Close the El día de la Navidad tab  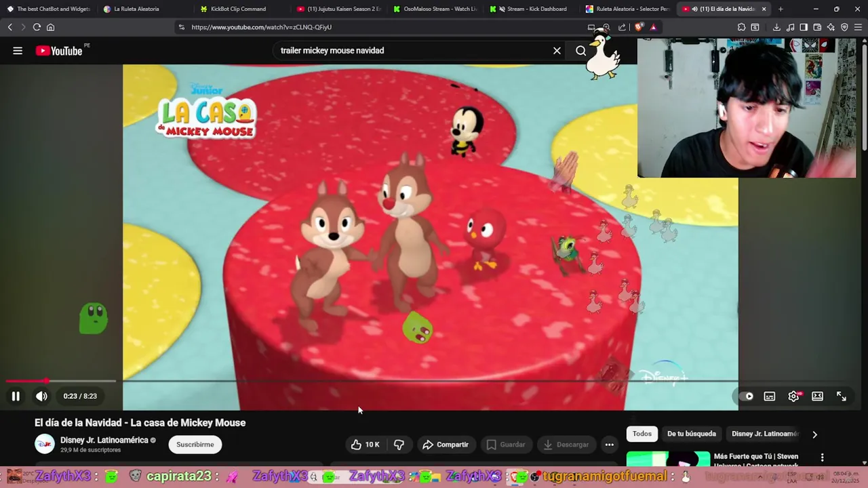(x=764, y=9)
